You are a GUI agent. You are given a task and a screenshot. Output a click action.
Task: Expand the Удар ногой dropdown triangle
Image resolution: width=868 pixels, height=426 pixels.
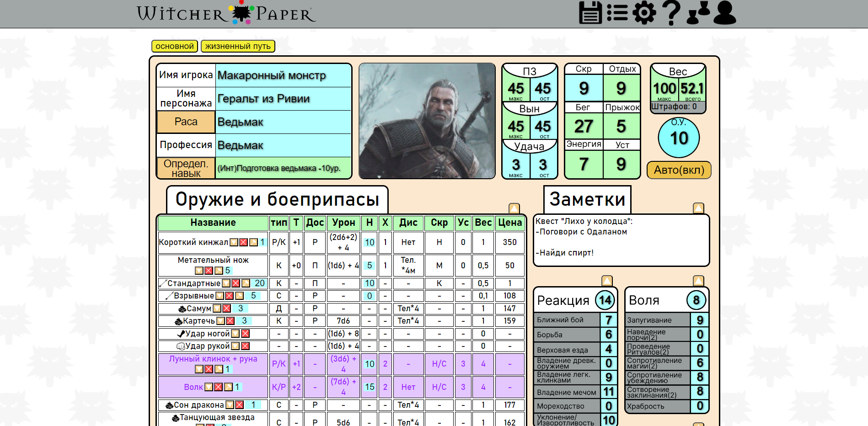pos(236,334)
